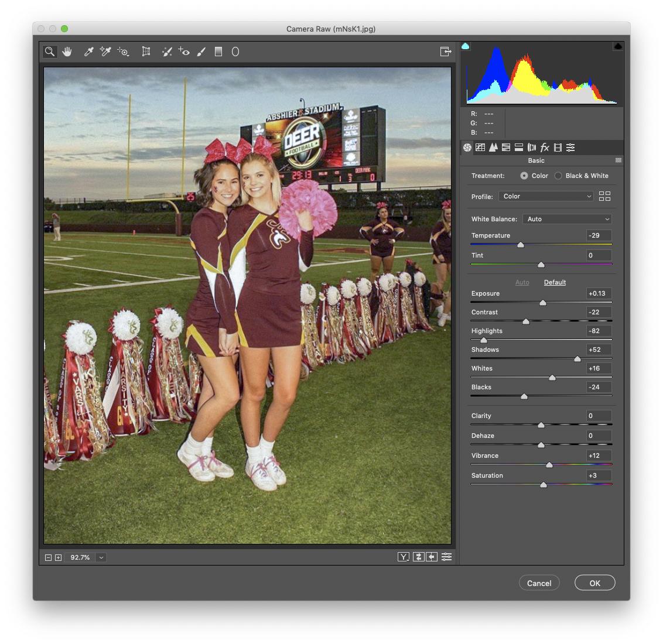Toggle between current and default settings icon
This screenshot has height=644, width=663.
(447, 557)
